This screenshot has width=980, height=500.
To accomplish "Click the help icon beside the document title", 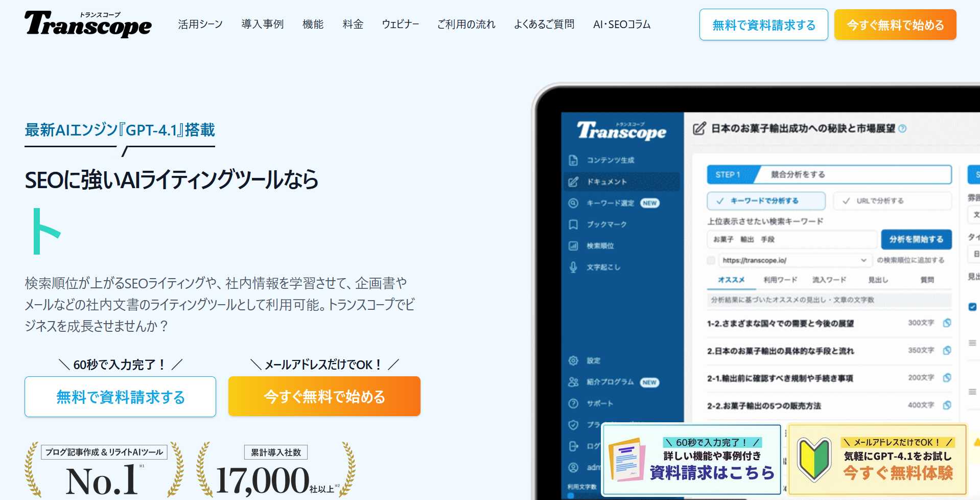I will pyautogui.click(x=902, y=129).
